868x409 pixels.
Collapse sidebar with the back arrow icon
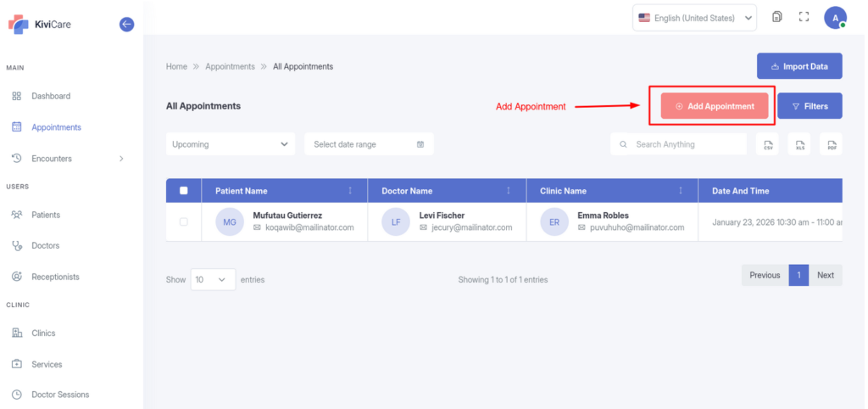pyautogui.click(x=126, y=25)
